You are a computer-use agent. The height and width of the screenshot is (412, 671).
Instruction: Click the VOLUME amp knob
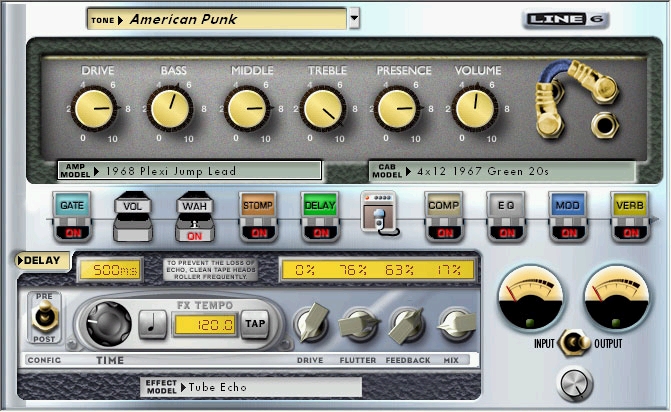(x=475, y=109)
